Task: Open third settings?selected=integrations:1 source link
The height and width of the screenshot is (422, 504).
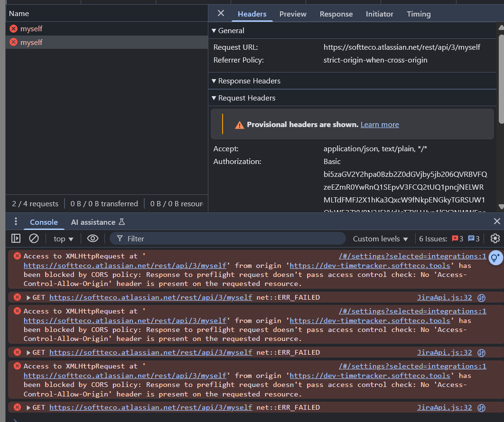Action: pos(412,366)
